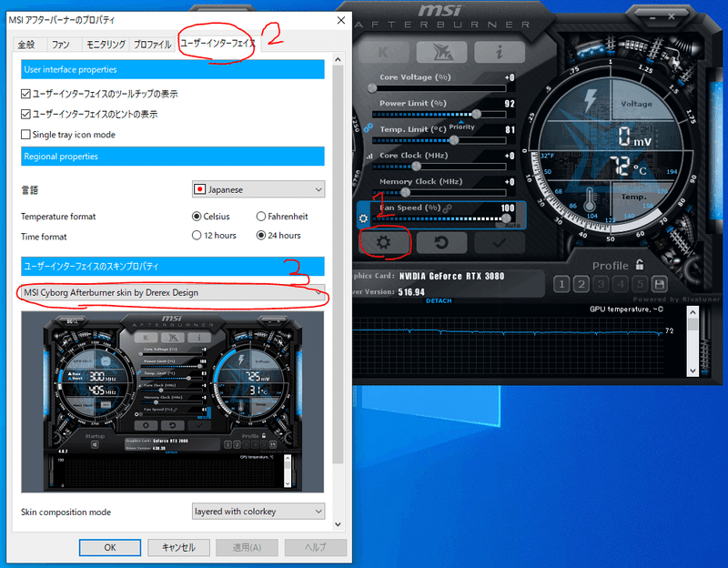Click the GPU temperature graph label
728x568 pixels.
click(x=627, y=309)
